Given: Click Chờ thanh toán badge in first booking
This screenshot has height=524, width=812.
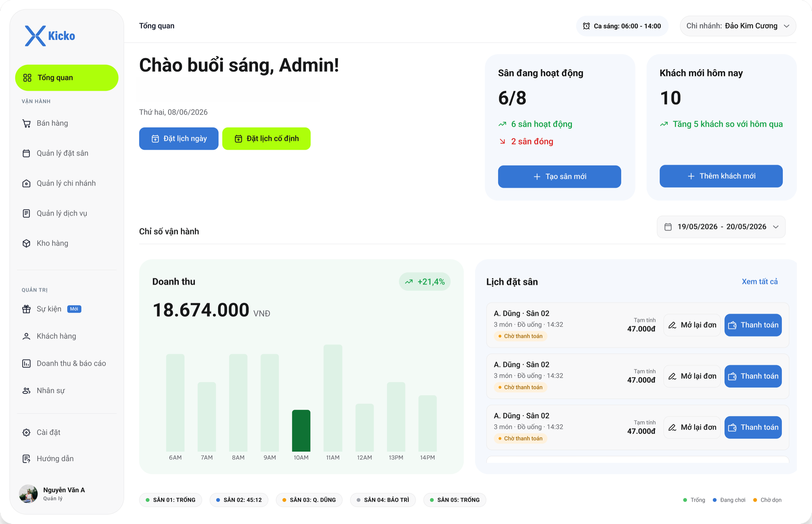Looking at the screenshot, I should [520, 336].
